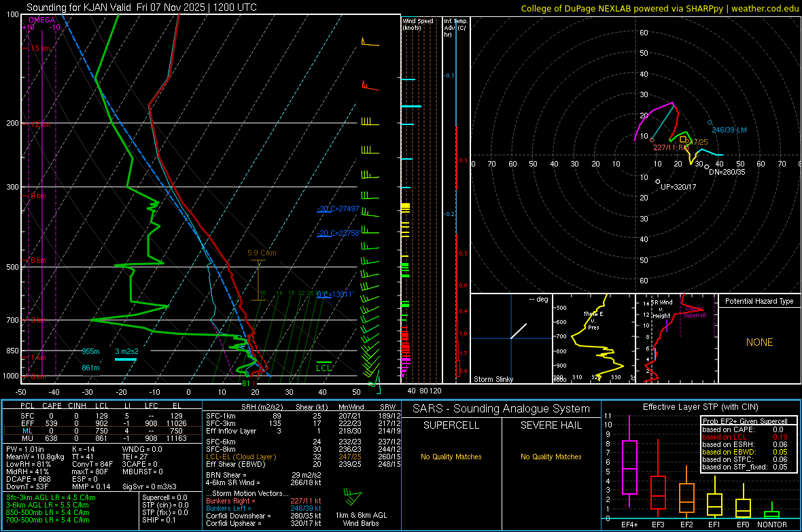The height and width of the screenshot is (532, 802).
Task: Click the SFC-1km shear row label
Action: point(221,416)
